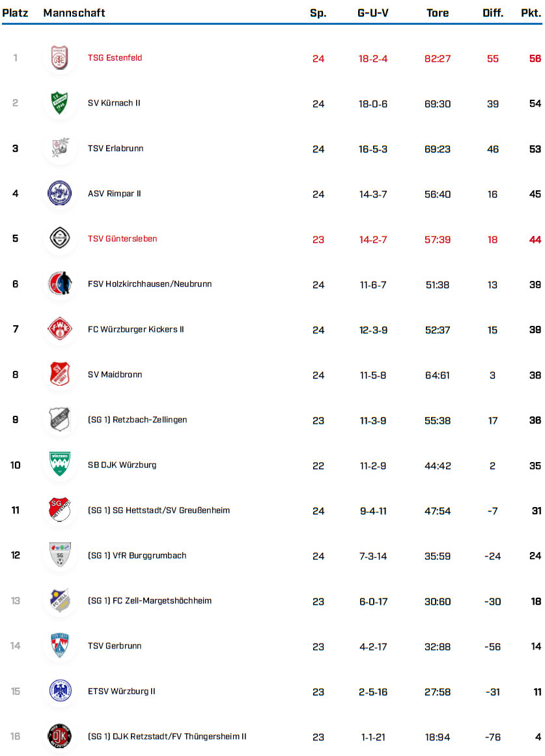This screenshot has height=756, width=545.
Task: Click the FC Zell-Margetshöchheim crest
Action: click(60, 601)
